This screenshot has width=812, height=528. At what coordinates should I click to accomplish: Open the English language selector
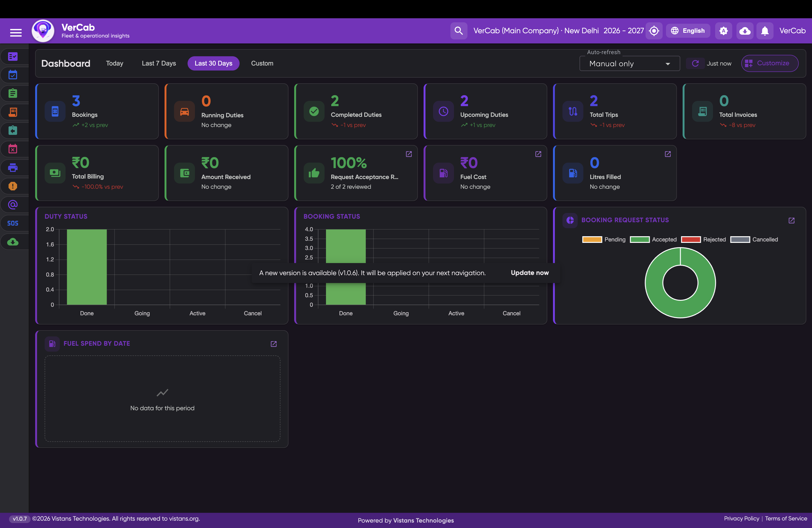pos(688,31)
